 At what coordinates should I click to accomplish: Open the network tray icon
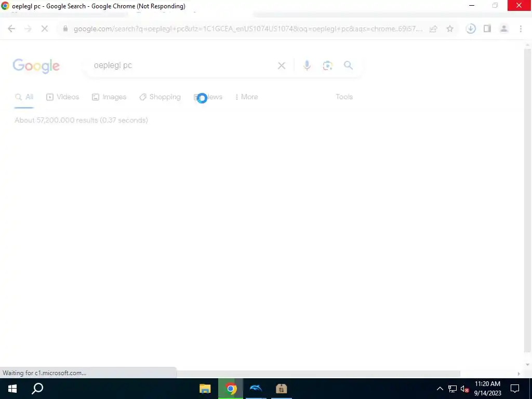coord(453,389)
